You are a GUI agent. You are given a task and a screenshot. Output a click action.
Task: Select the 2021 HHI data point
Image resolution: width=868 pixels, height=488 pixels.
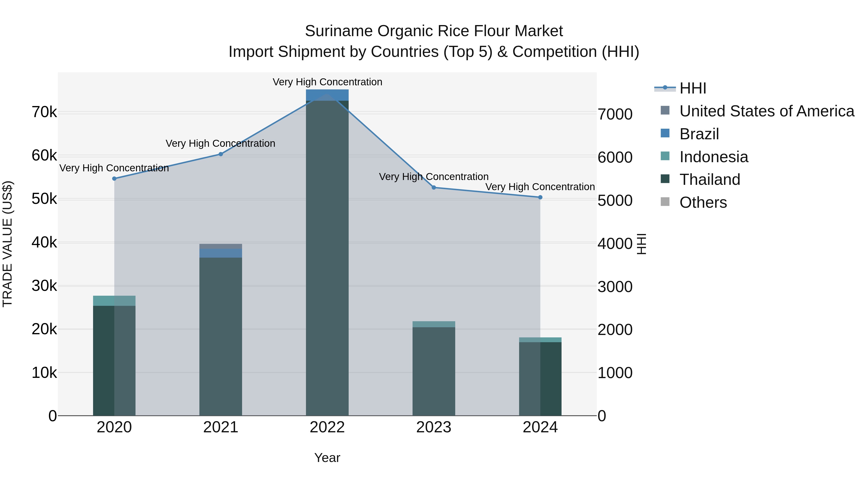(x=221, y=154)
